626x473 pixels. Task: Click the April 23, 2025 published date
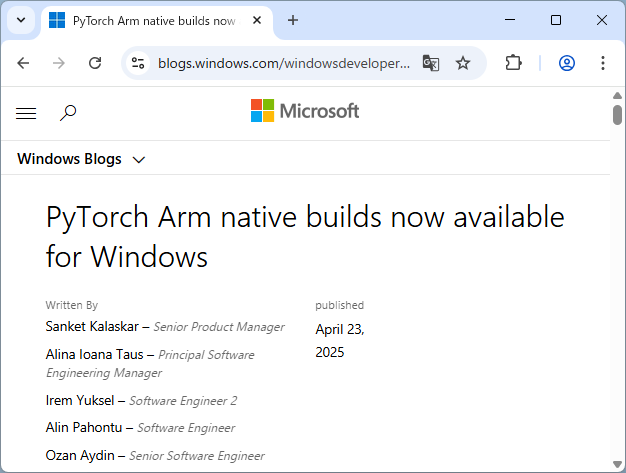coord(340,340)
